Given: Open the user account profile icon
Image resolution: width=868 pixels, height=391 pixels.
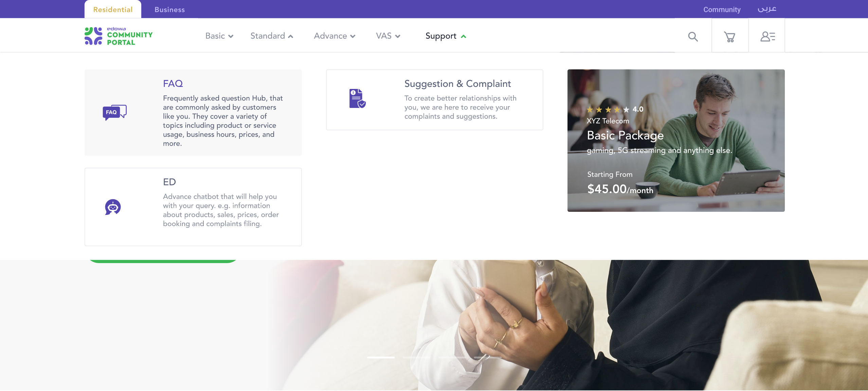Looking at the screenshot, I should click(x=767, y=36).
